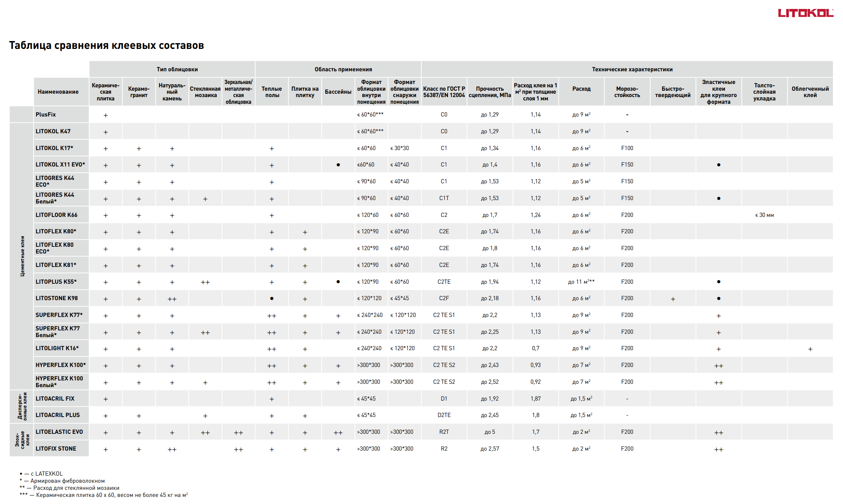Click the plus in LITOLIGHT K16 lightweight column
The width and height of the screenshot is (843, 504).
pos(810,349)
